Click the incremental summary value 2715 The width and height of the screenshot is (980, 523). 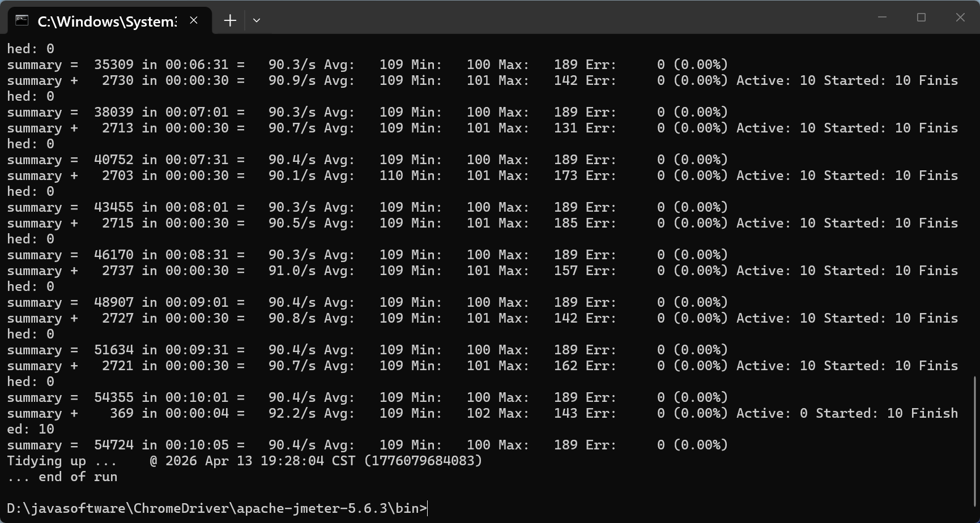118,223
